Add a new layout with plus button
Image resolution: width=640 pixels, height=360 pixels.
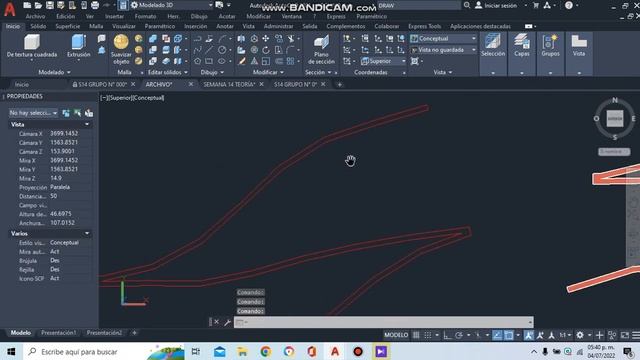tap(134, 333)
